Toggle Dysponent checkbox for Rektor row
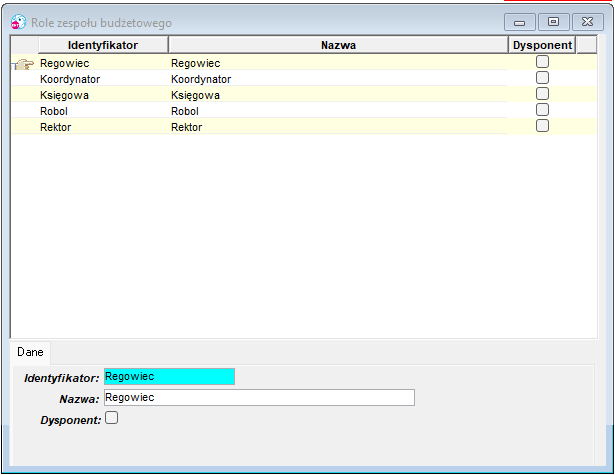The height and width of the screenshot is (475, 615). (542, 126)
